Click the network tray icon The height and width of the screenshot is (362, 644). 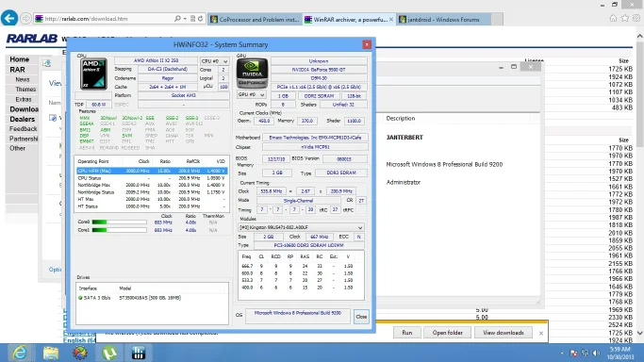tap(586, 353)
